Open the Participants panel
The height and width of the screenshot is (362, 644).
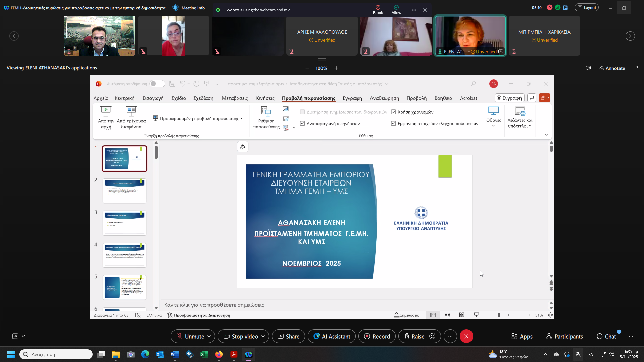pos(564,336)
